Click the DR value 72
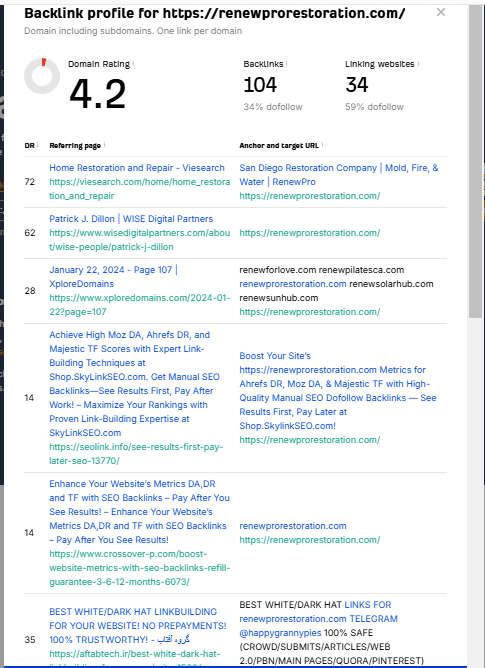The width and height of the screenshot is (485, 668). tap(29, 182)
